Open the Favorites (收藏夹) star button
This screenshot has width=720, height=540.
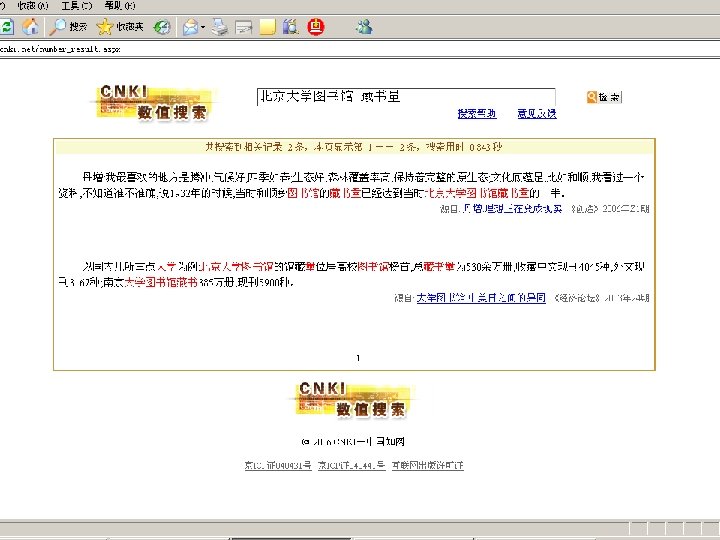pyautogui.click(x=120, y=27)
